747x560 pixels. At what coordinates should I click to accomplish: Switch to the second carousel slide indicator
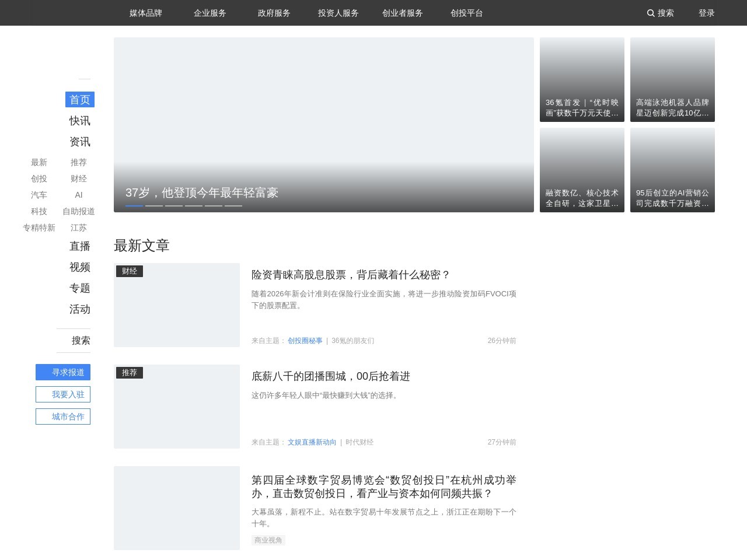[154, 205]
